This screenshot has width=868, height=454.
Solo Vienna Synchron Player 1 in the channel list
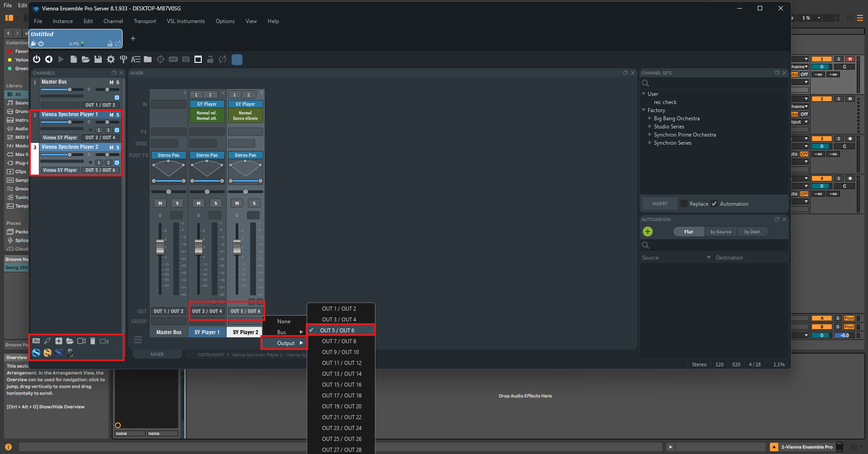click(118, 115)
